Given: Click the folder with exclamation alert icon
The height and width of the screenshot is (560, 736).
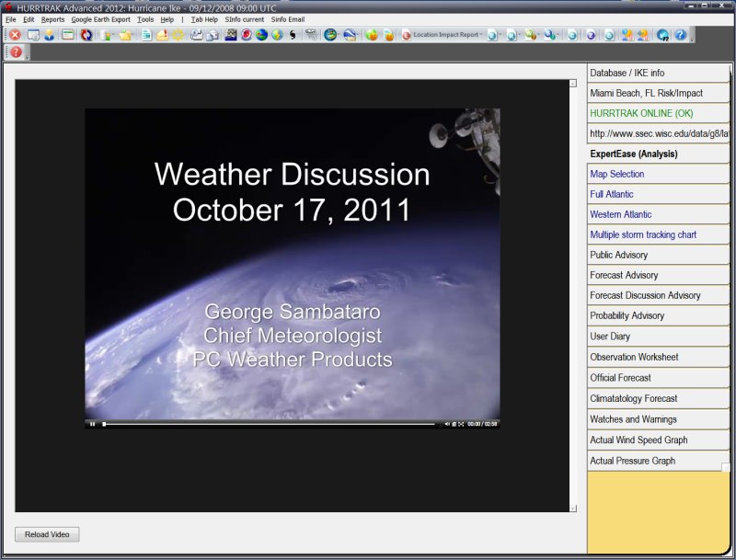Looking at the screenshot, I should (163, 35).
